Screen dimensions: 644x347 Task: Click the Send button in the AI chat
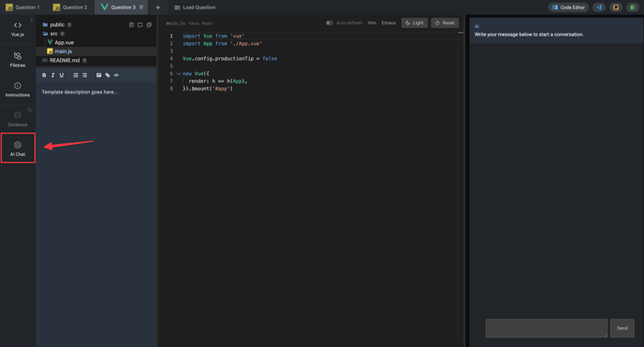point(622,328)
